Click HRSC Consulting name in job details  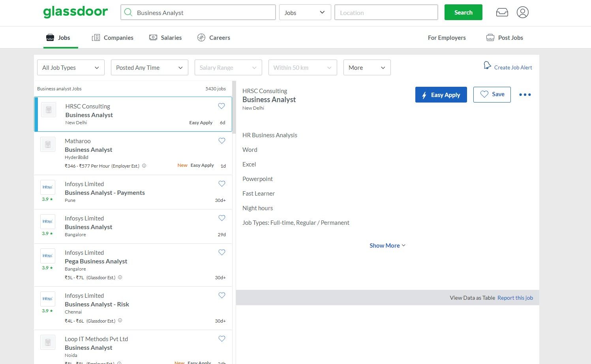265,91
